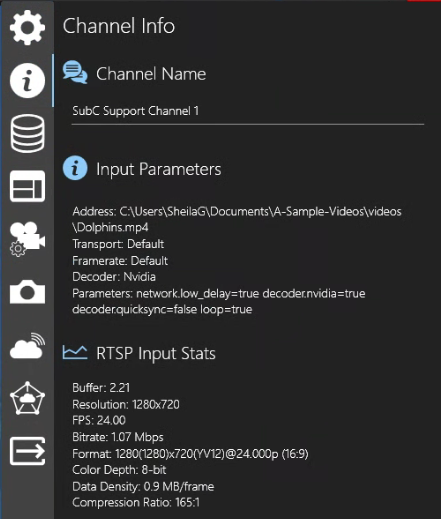The width and height of the screenshot is (441, 519).
Task: Click the Channel Info panel title
Action: (x=119, y=26)
